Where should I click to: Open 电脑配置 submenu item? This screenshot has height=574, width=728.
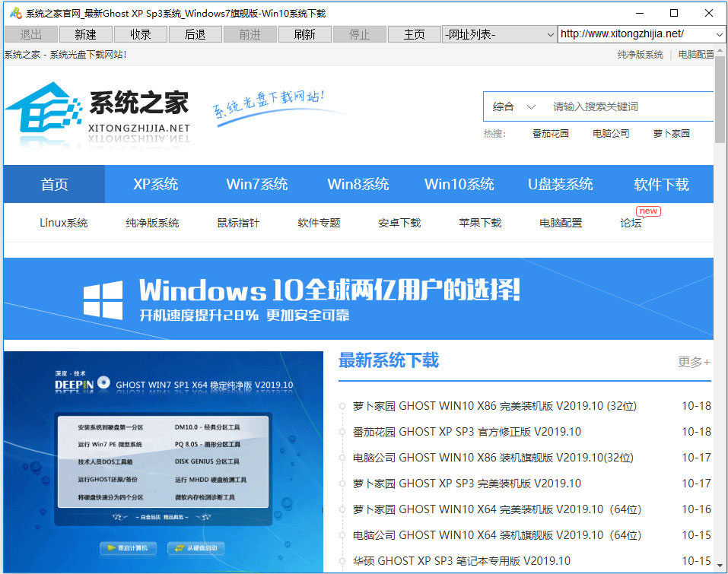561,223
